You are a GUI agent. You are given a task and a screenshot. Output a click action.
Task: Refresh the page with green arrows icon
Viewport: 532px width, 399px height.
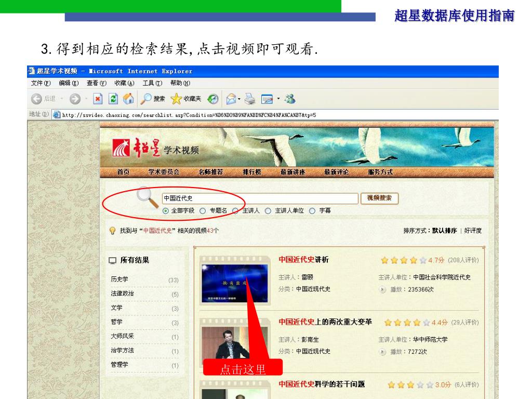(x=113, y=99)
